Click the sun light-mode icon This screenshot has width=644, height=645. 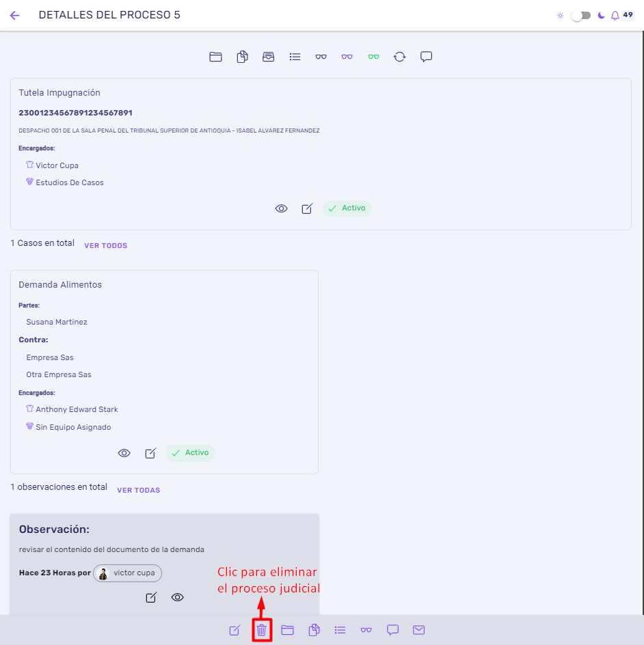click(x=560, y=16)
